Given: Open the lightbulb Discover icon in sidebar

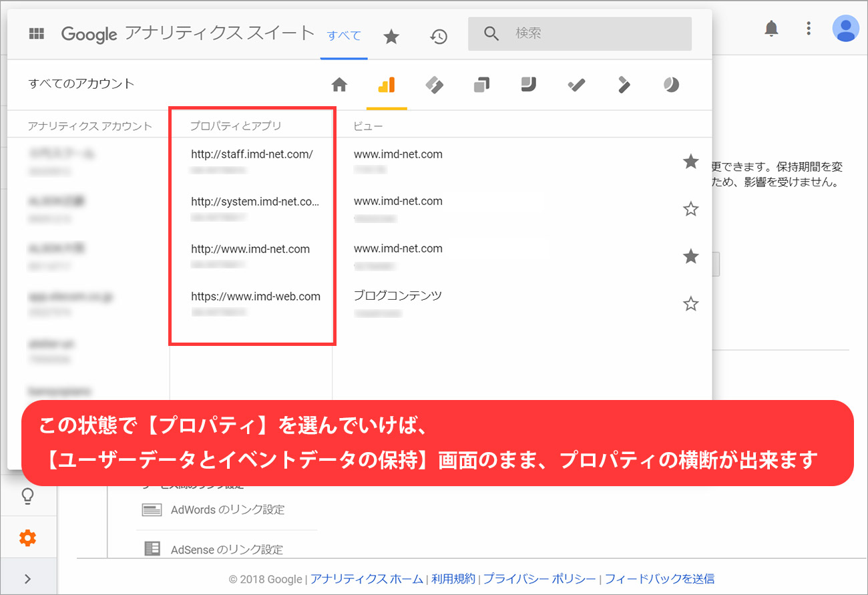Looking at the screenshot, I should tap(28, 497).
